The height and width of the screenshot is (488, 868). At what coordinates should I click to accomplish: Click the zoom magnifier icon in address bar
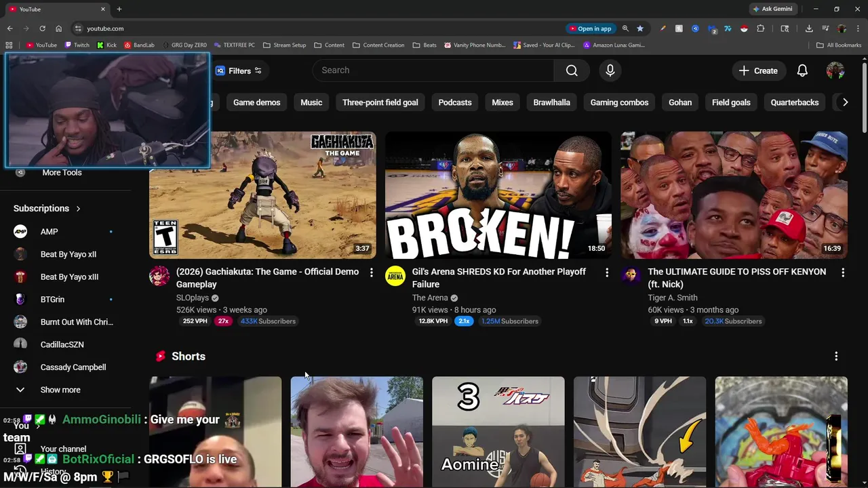pyautogui.click(x=625, y=28)
